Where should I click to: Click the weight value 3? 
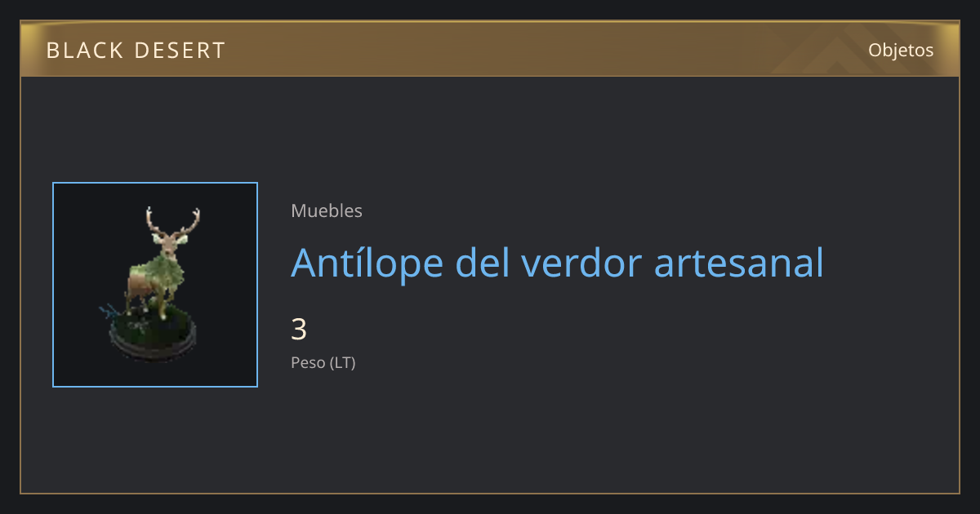[299, 330]
